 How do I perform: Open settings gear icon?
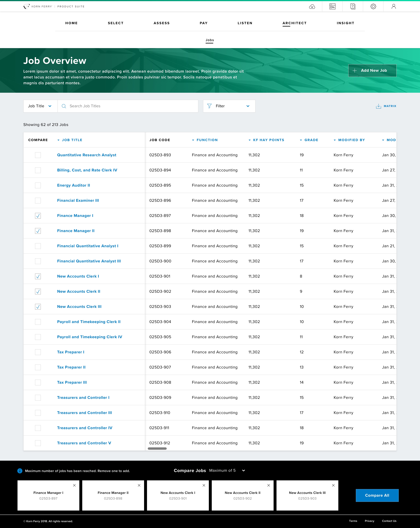point(373,7)
